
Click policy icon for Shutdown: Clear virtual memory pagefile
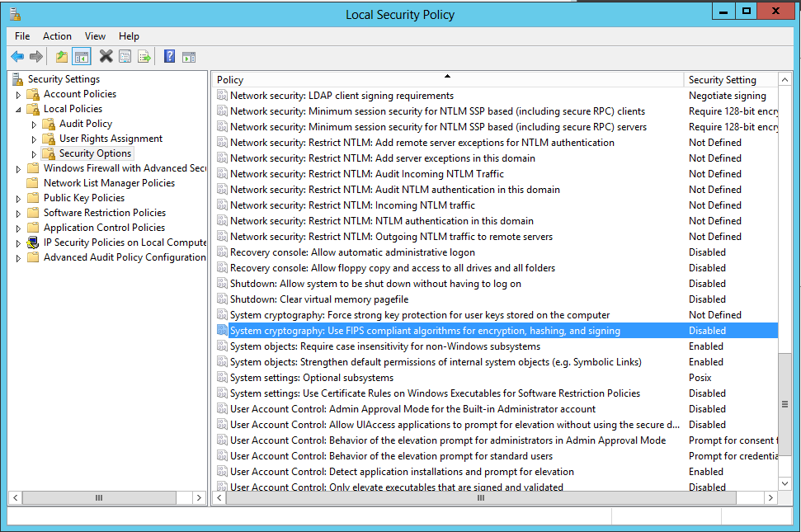coord(222,299)
